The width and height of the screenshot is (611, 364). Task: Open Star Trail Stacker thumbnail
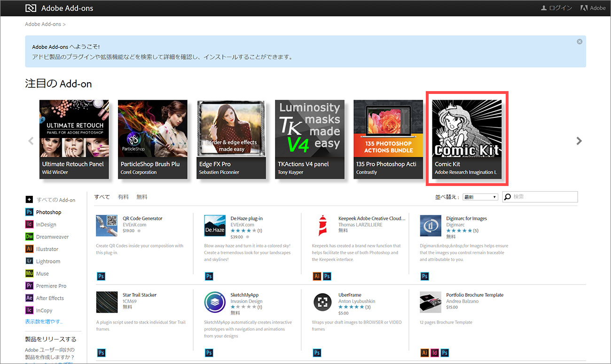[x=107, y=302]
